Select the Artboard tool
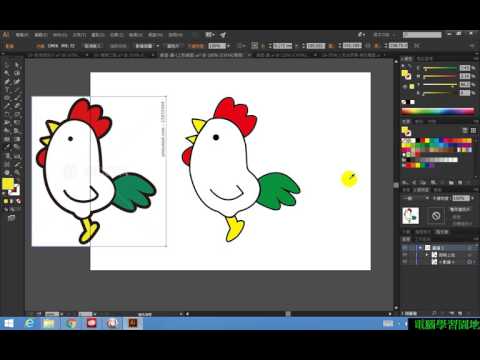The height and width of the screenshot is (360, 480). point(7,164)
